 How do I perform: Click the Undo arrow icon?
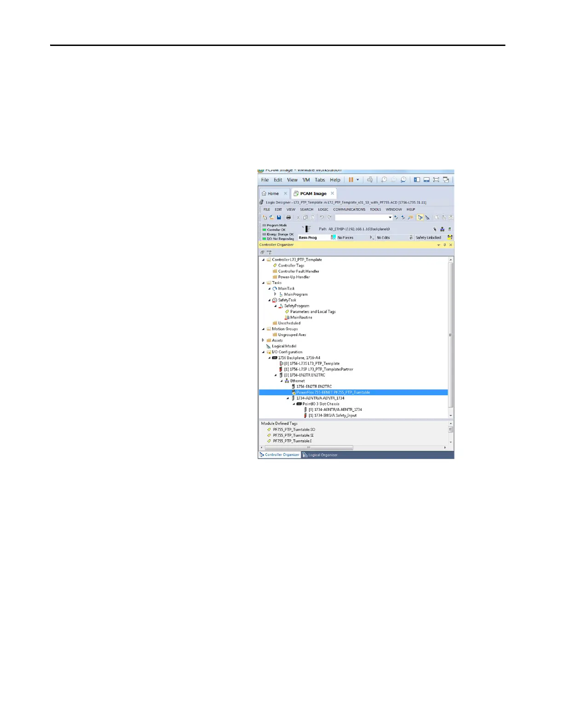point(322,217)
